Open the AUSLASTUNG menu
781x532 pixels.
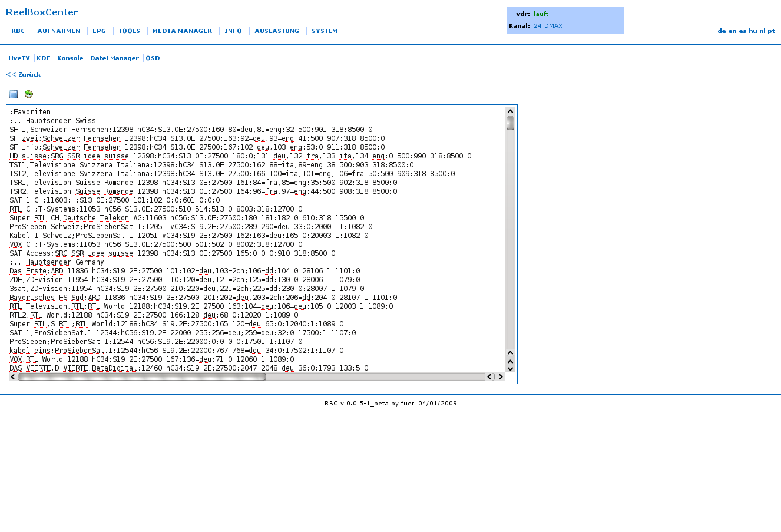click(277, 31)
